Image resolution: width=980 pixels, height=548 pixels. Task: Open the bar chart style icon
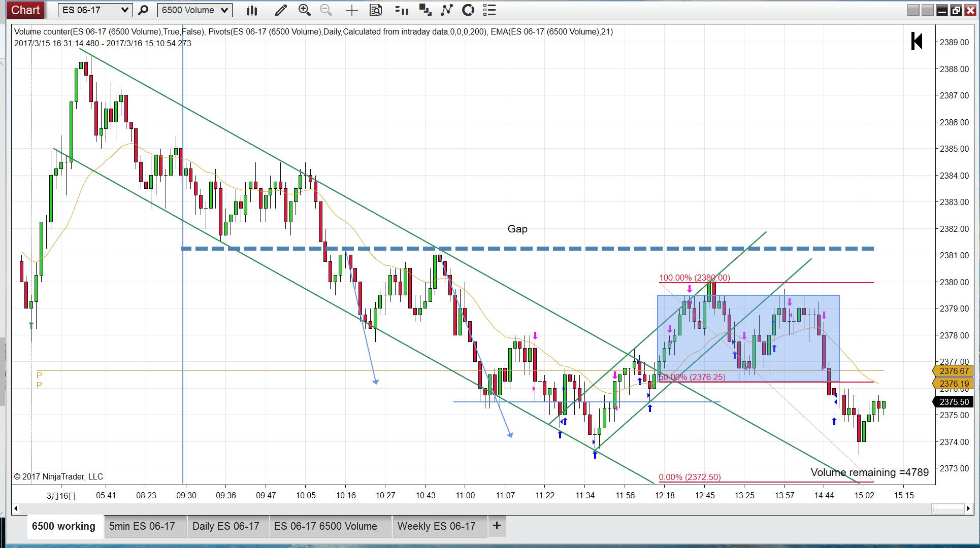[x=251, y=10]
